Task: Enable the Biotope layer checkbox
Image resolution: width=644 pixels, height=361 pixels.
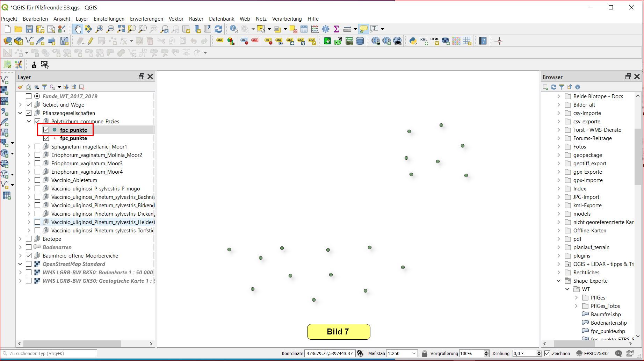Action: (x=29, y=239)
